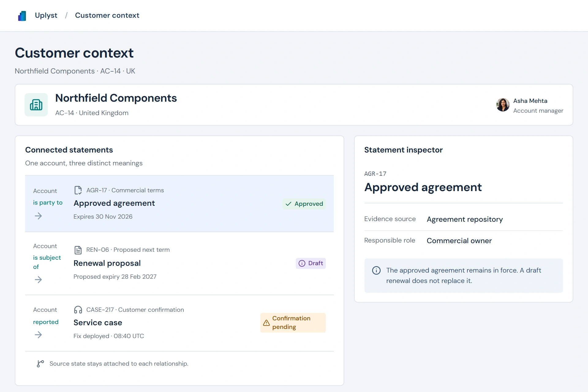
Task: Click the 'REN-06 · Proposed next term' label
Action: point(128,250)
